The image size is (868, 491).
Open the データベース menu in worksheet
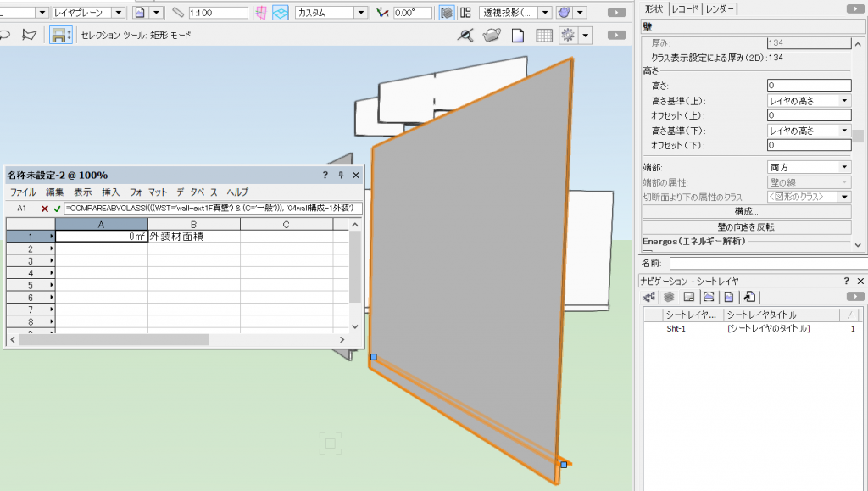tap(197, 192)
